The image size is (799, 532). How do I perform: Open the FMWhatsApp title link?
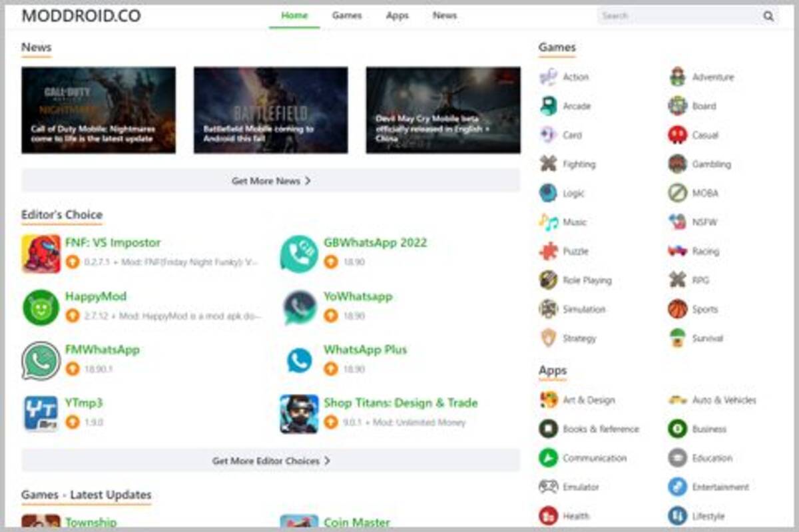click(103, 350)
